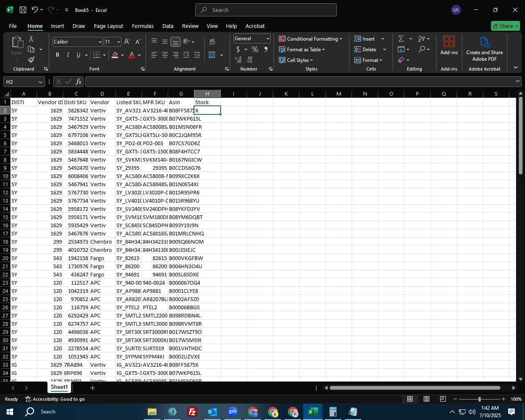This screenshot has width=525, height=420.
Task: Click the Insert cells button
Action: coord(365,39)
